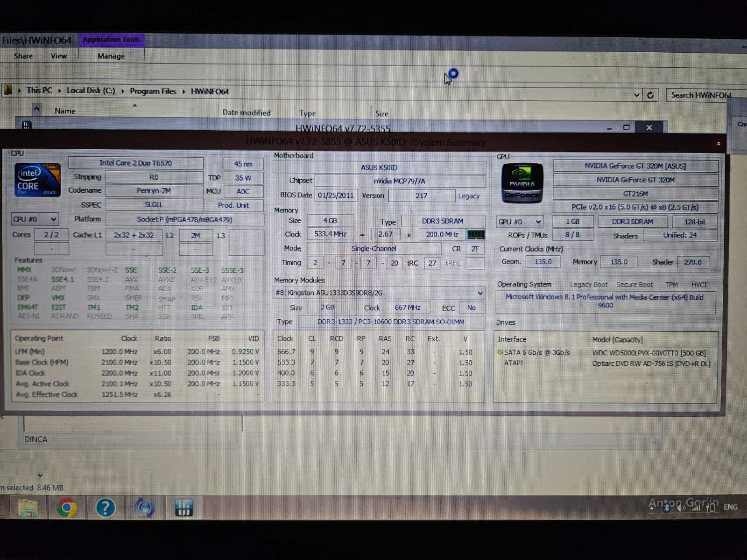Maximize the HWiNFO64 main window

[627, 127]
